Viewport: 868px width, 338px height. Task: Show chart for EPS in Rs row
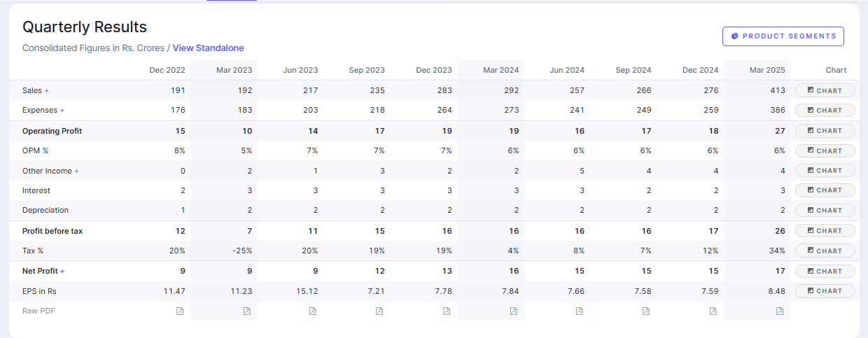tap(825, 291)
